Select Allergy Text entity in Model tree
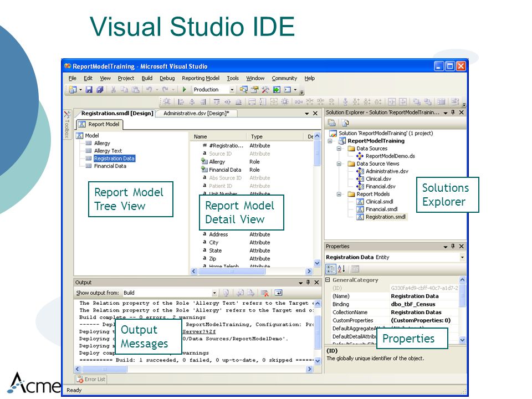 pos(108,151)
